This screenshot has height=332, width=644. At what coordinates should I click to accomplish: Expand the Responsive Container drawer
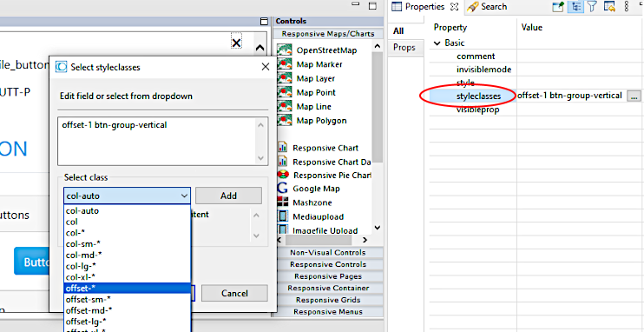pyautogui.click(x=328, y=288)
